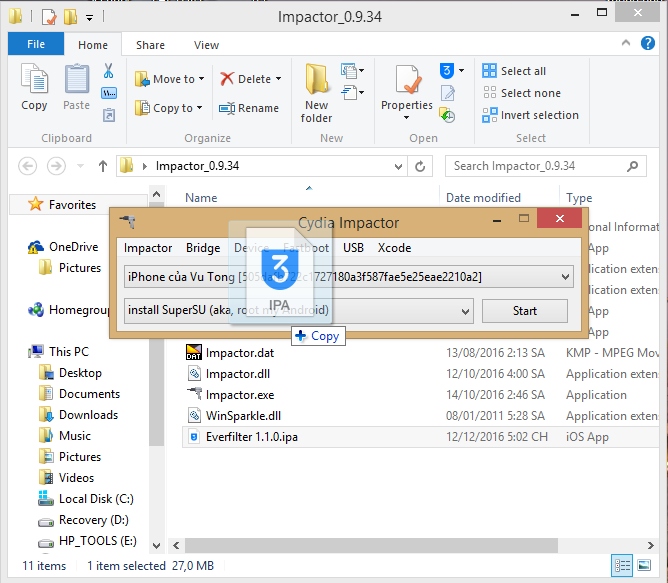Open the install SuperSU command dropdown
The image size is (668, 583).
[465, 311]
